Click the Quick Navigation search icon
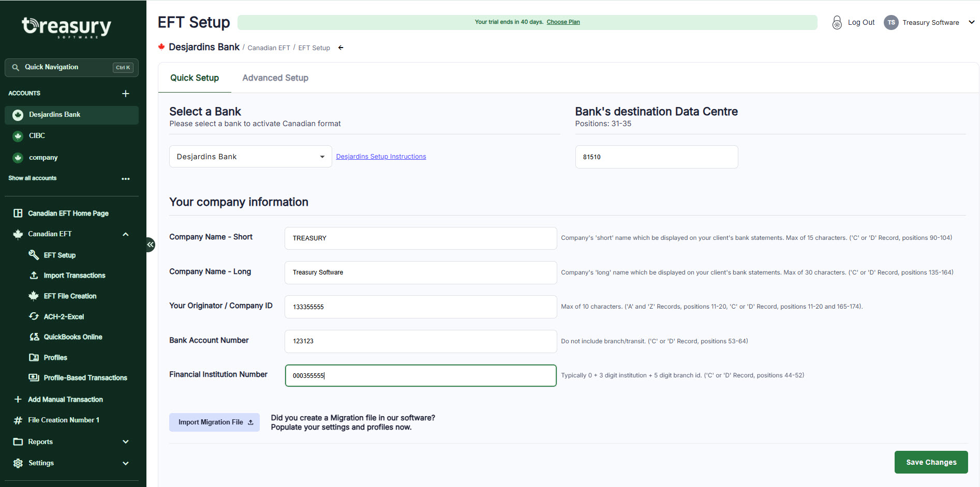The image size is (980, 487). [x=16, y=67]
